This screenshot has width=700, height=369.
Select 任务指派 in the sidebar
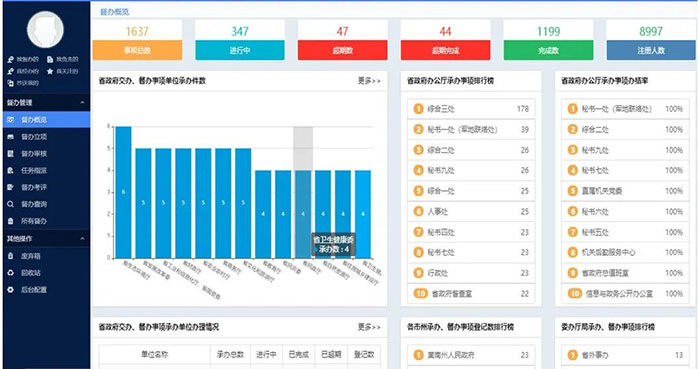click(x=46, y=170)
